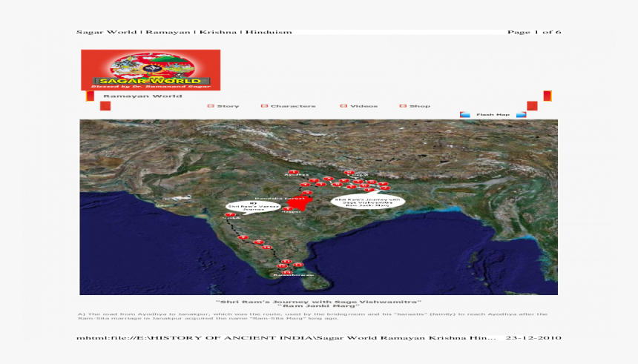
Task: Click the red Dandaka Forest region
Action: pyautogui.click(x=300, y=203)
